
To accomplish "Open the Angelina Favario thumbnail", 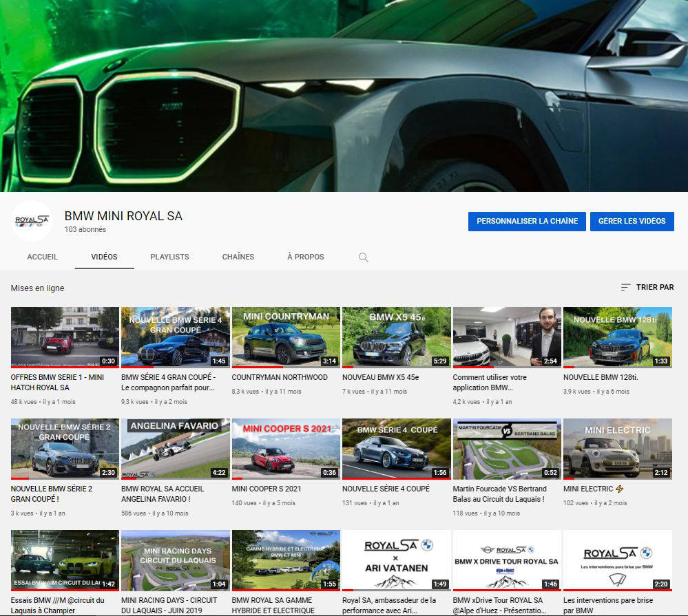I will tap(176, 449).
